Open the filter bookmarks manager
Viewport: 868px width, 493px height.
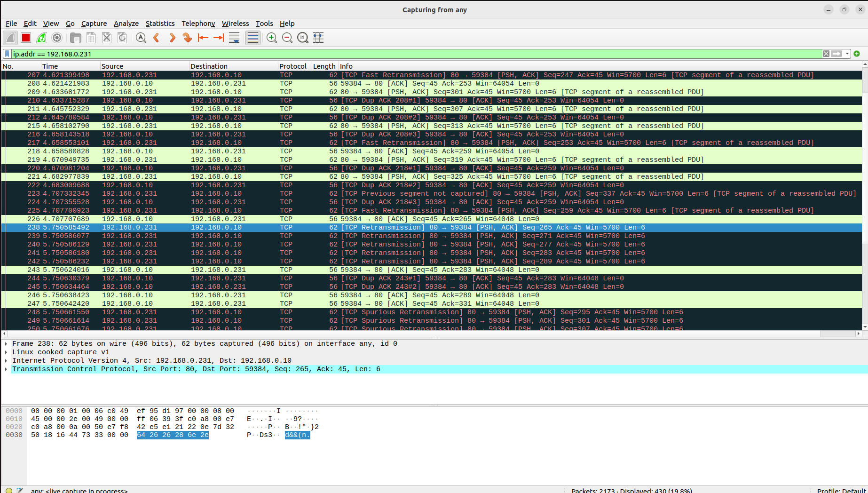(x=6, y=54)
